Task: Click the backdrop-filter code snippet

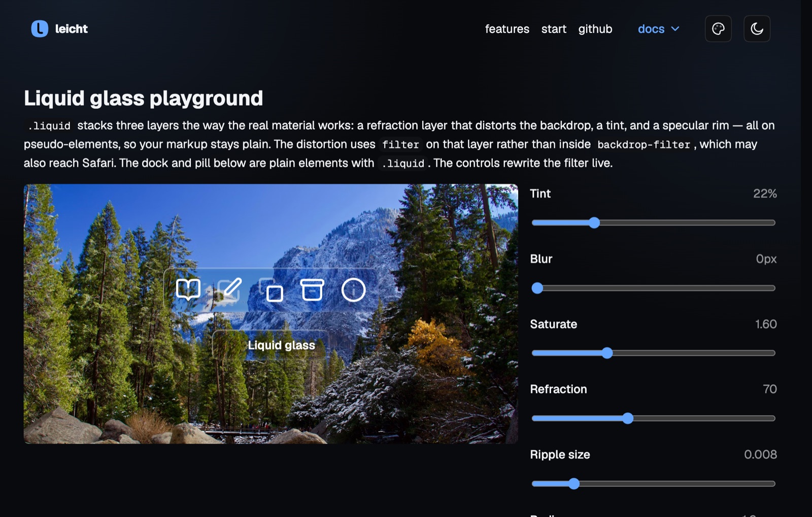Action: tap(644, 145)
